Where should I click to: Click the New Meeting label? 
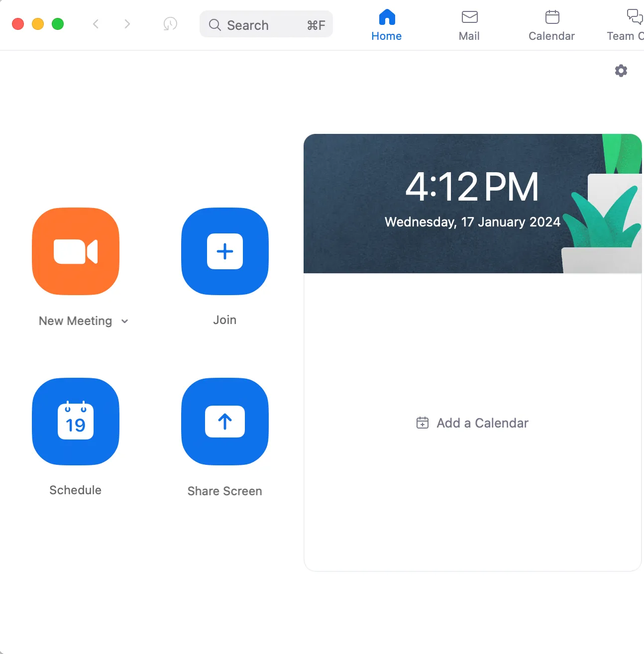tap(76, 321)
